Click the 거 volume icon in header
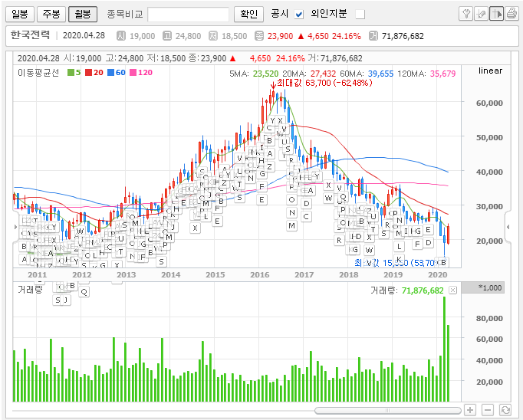The height and width of the screenshot is (420, 523). point(373,36)
